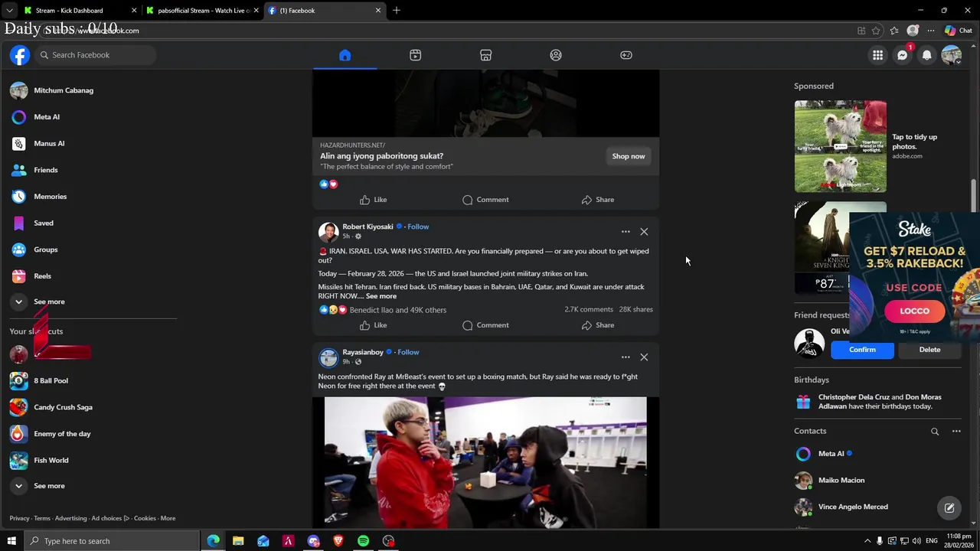Hide Rayasianboy post with X
The height and width of the screenshot is (551, 980).
tap(644, 357)
